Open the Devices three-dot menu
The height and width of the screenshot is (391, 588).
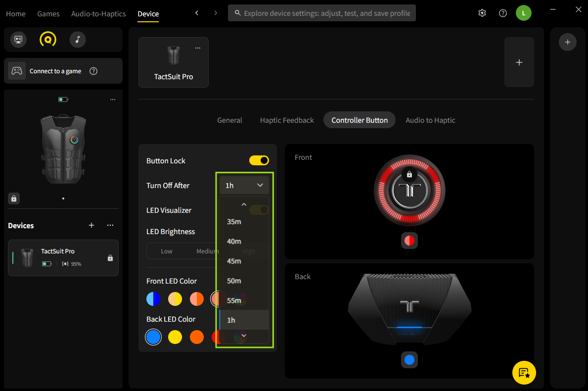(110, 225)
